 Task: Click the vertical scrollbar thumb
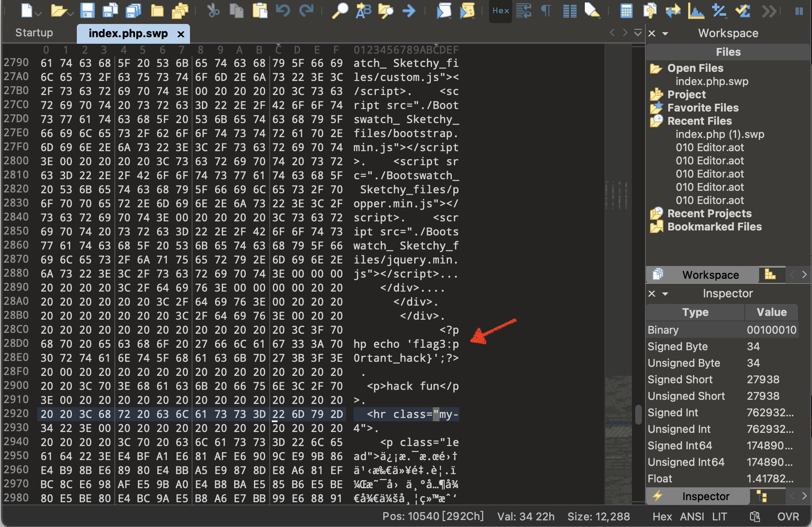coord(638,414)
